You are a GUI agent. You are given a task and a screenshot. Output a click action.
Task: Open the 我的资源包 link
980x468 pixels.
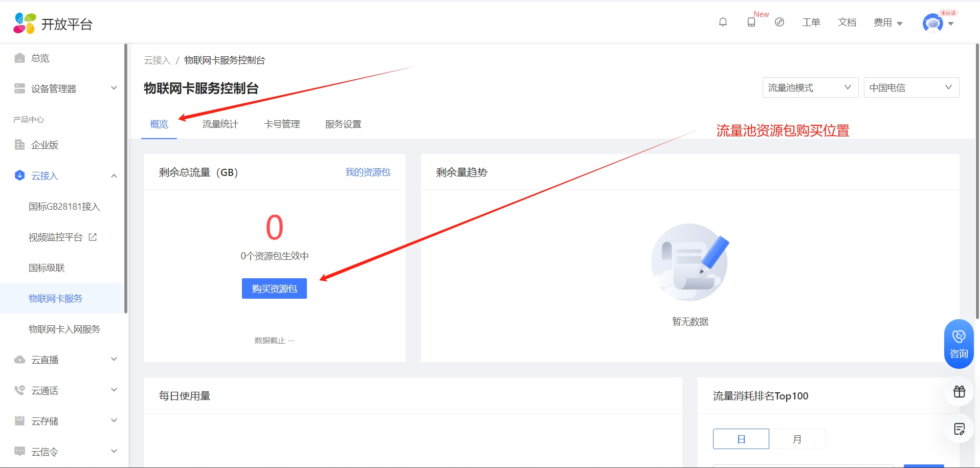tap(367, 172)
